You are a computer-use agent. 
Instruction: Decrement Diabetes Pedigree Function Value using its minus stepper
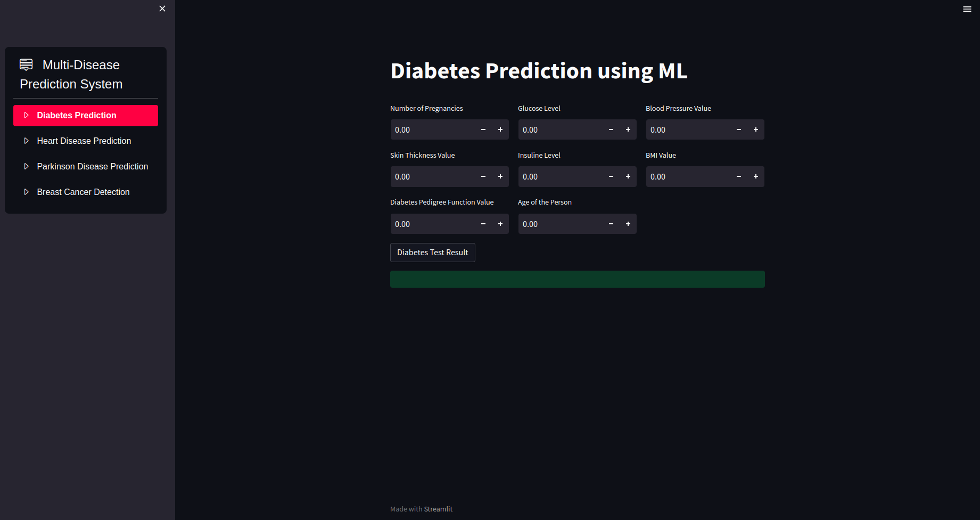483,224
